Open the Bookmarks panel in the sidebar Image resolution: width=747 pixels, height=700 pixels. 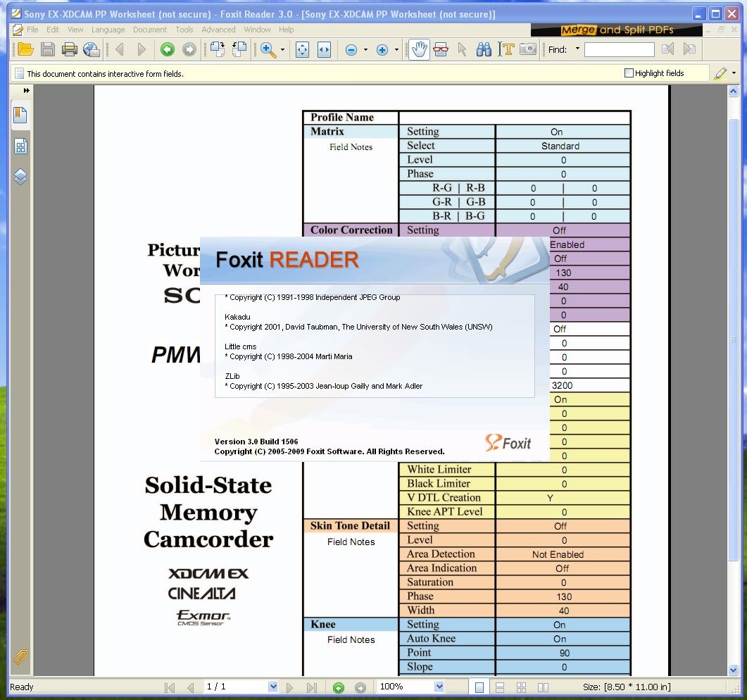(20, 115)
